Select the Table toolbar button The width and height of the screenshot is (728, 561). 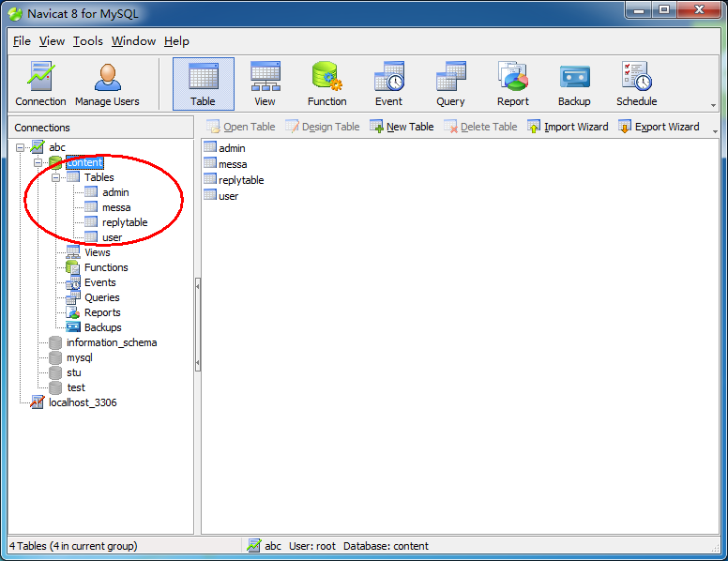point(204,84)
